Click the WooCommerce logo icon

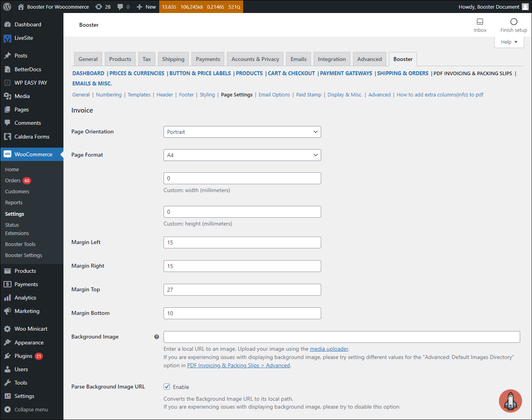[x=7, y=154]
